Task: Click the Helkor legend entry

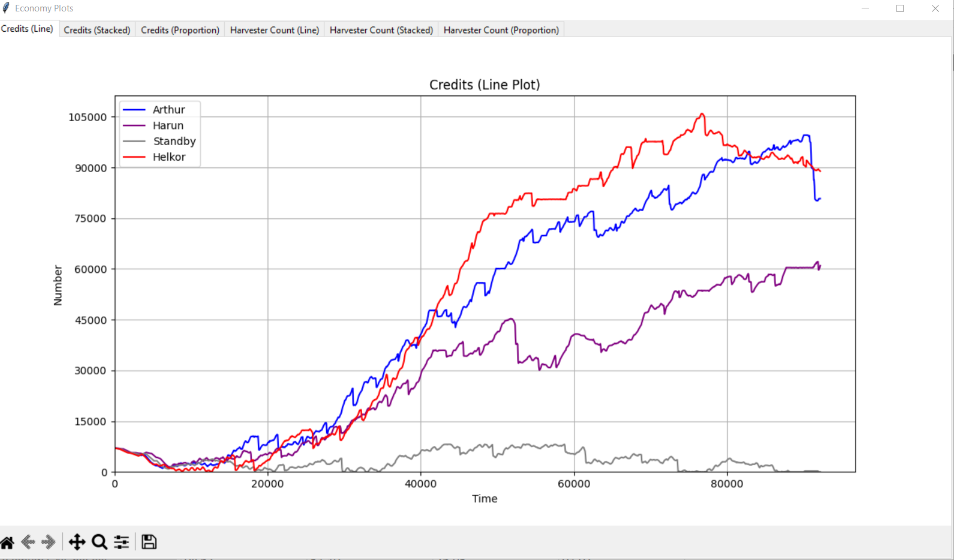Action: tap(169, 157)
